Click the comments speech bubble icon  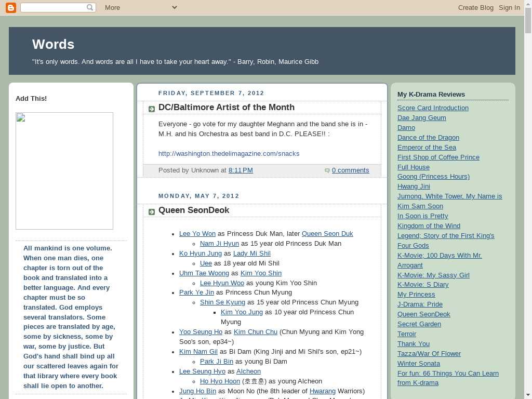(x=327, y=170)
